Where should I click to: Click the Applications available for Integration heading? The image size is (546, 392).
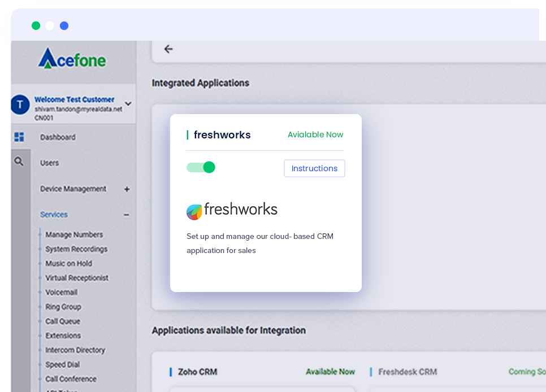pos(229,330)
